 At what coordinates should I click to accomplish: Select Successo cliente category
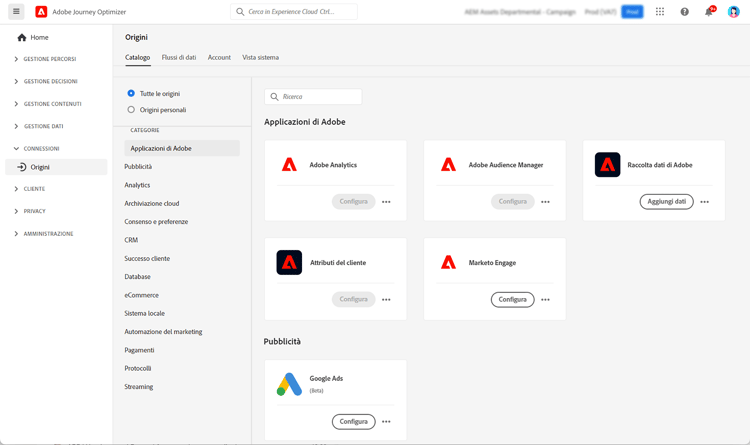147,258
